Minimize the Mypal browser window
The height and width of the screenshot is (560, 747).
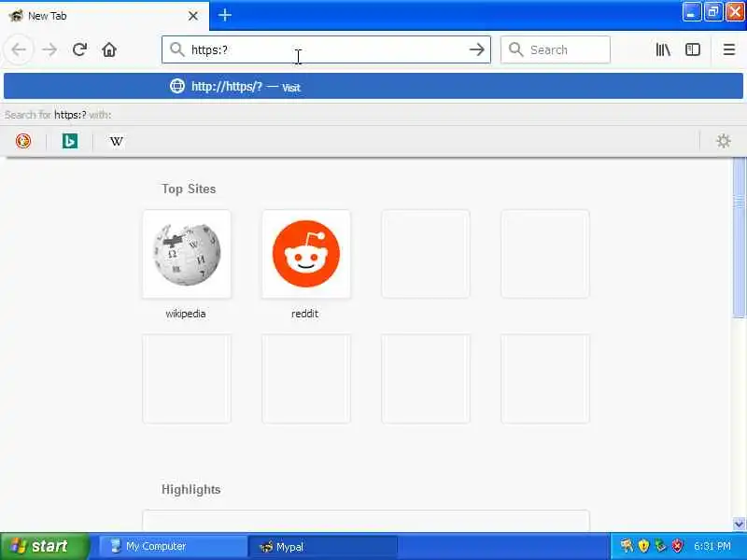pos(691,13)
